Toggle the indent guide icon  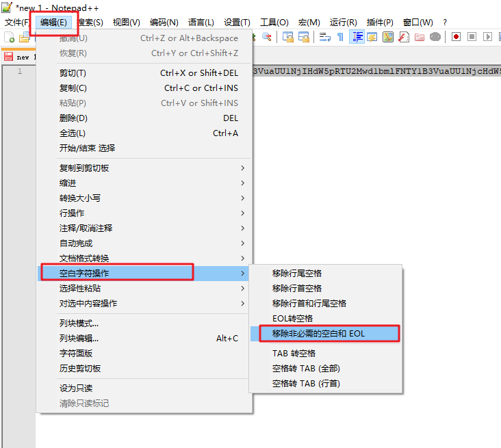(357, 37)
